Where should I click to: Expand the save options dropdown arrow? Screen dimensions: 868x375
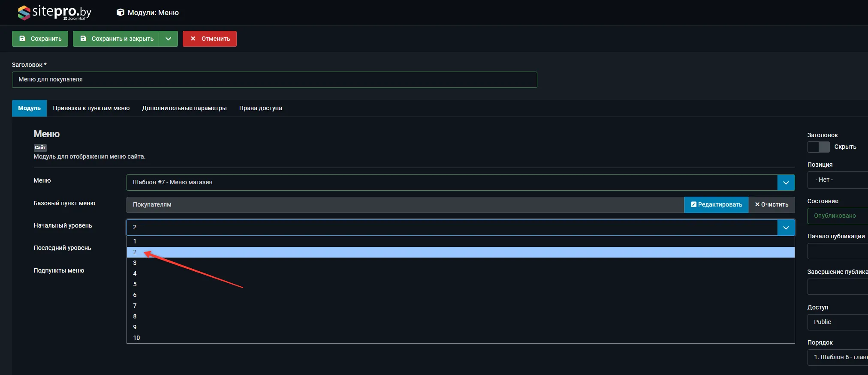click(x=169, y=39)
